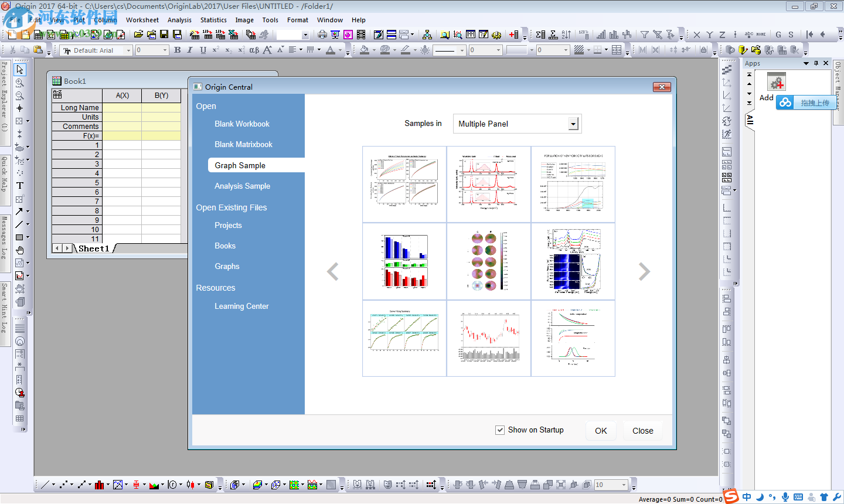Apply Greek symbols (αβ) formatting
This screenshot has height=504, width=844.
pos(254,50)
